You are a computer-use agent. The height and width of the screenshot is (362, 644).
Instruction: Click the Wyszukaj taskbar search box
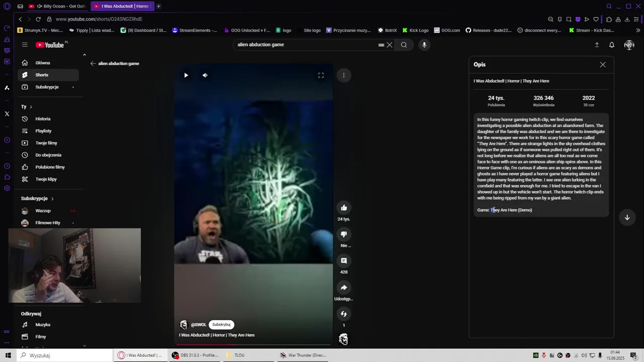pyautogui.click(x=64, y=355)
